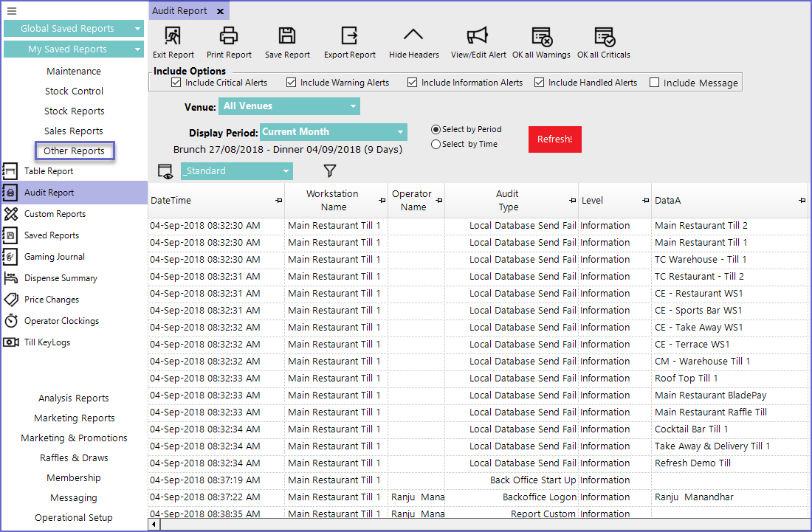Viewport: 812px width, 532px height.
Task: Click the Save Report floppy icon
Action: click(287, 36)
